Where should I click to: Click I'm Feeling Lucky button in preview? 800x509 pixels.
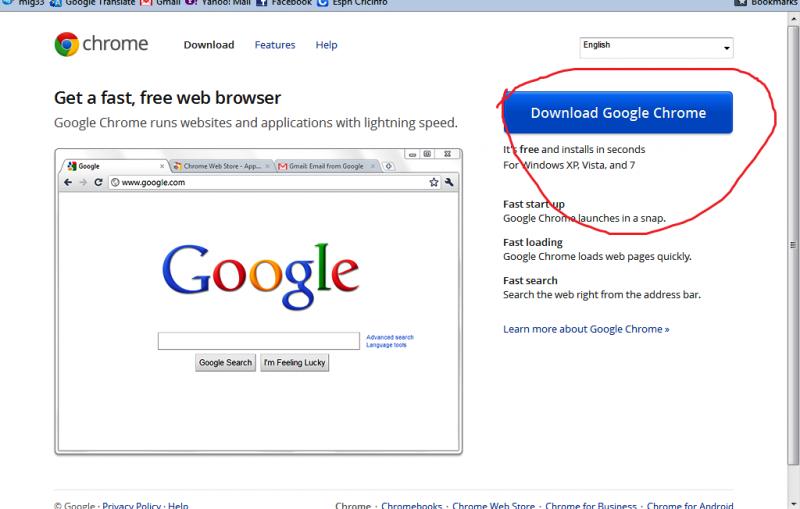click(x=294, y=362)
